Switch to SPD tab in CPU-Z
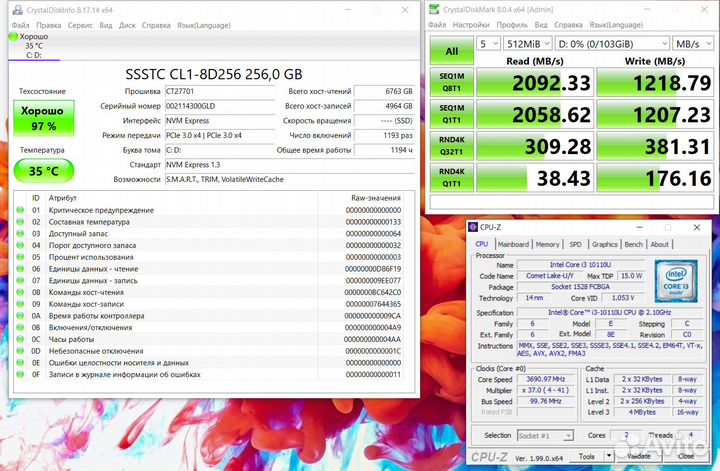720x471 pixels. [x=575, y=244]
